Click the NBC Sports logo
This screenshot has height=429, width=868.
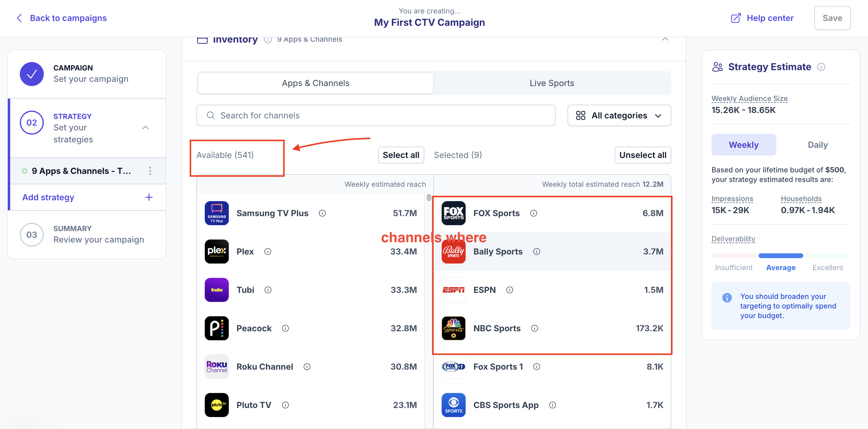click(454, 328)
